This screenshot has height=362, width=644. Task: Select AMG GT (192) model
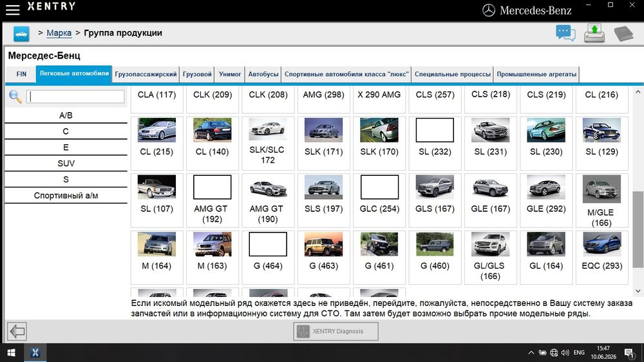tap(213, 200)
